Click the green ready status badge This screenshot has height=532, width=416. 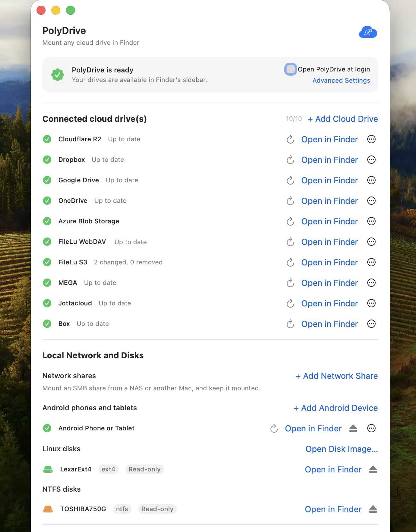58,75
